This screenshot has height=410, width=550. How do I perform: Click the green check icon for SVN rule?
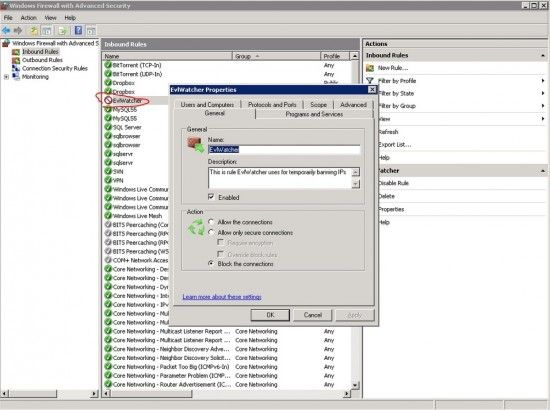[108, 171]
